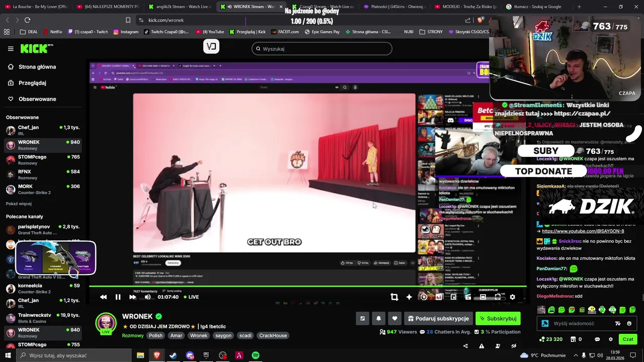The height and width of the screenshot is (362, 644).
Task: Expand followed channels with Pokaż więcej
Action: 19,204
